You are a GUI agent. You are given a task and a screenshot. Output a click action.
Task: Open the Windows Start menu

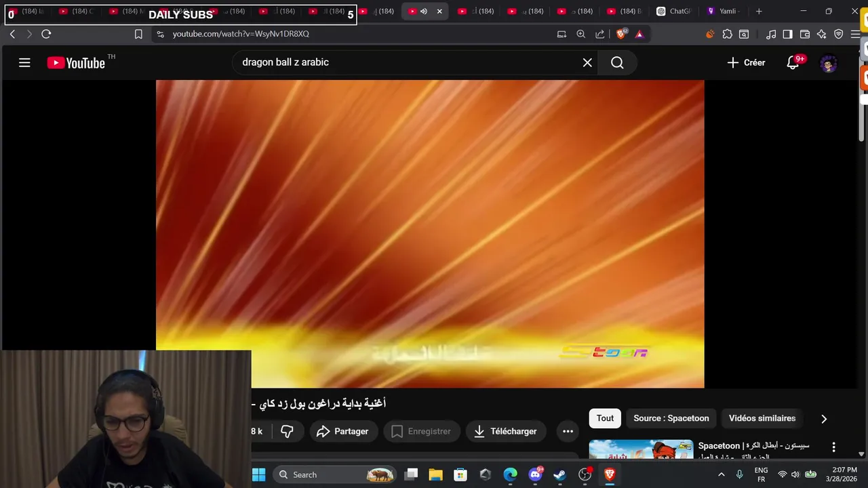point(259,474)
